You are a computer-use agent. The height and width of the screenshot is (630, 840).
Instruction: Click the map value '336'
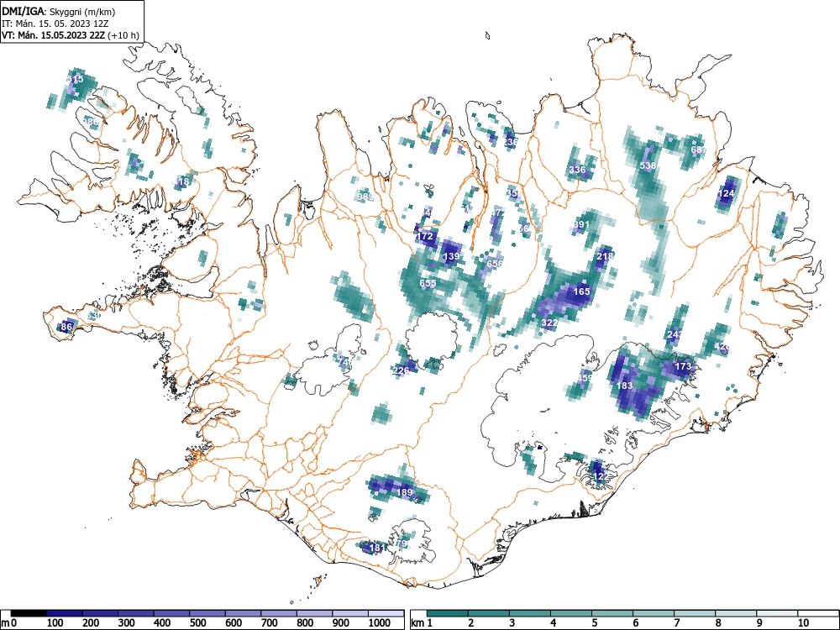[578, 170]
